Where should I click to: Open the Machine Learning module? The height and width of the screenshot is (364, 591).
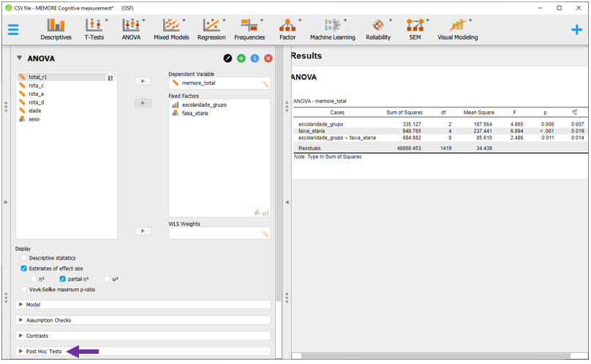point(332,29)
